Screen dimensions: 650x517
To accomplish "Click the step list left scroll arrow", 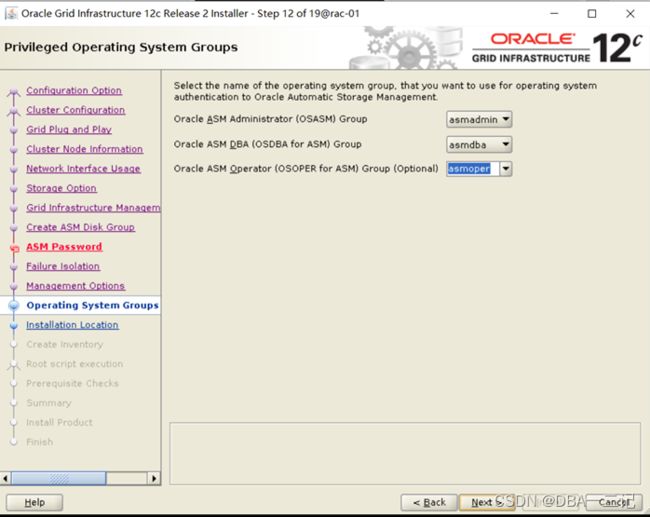I will [x=5, y=478].
